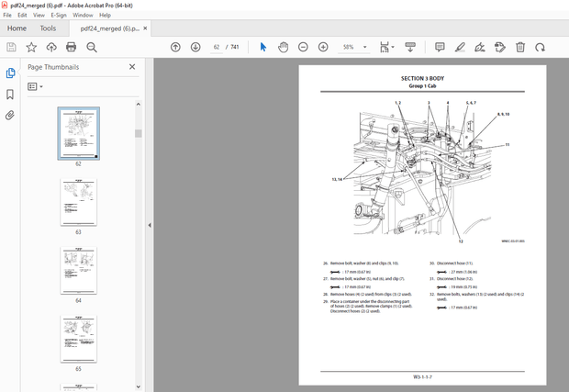Add a comment sticky note

pos(440,47)
